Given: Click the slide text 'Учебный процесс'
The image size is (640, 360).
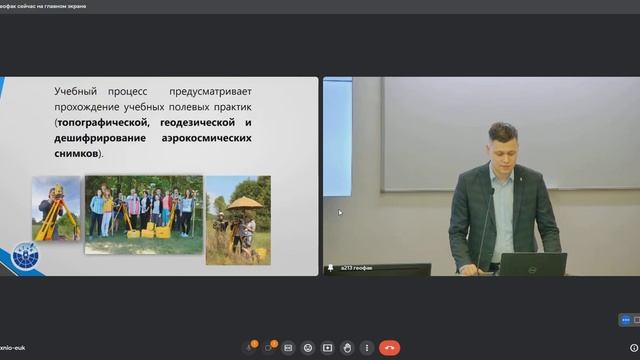Looking at the screenshot, I should (x=101, y=91).
